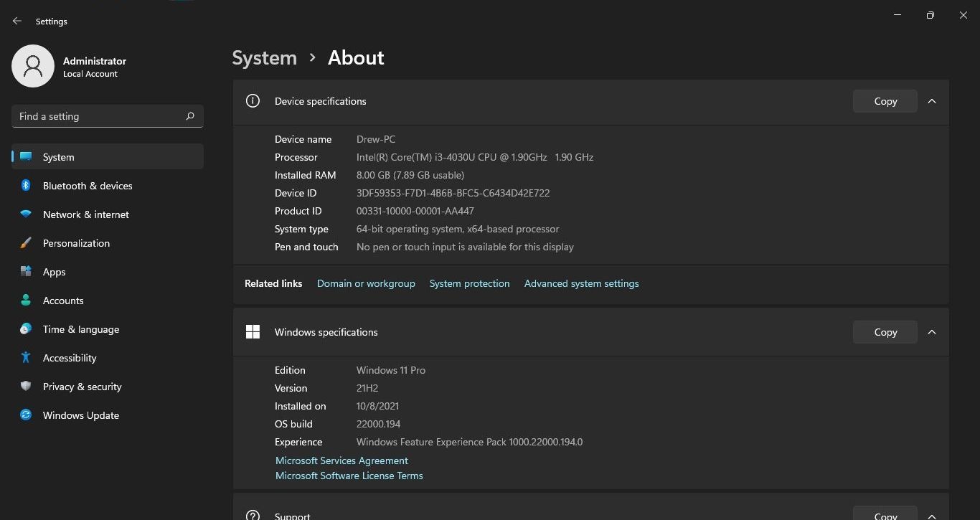Screen dimensions: 980x520
Task: Click the Find a setting search box
Action: tap(100, 116)
